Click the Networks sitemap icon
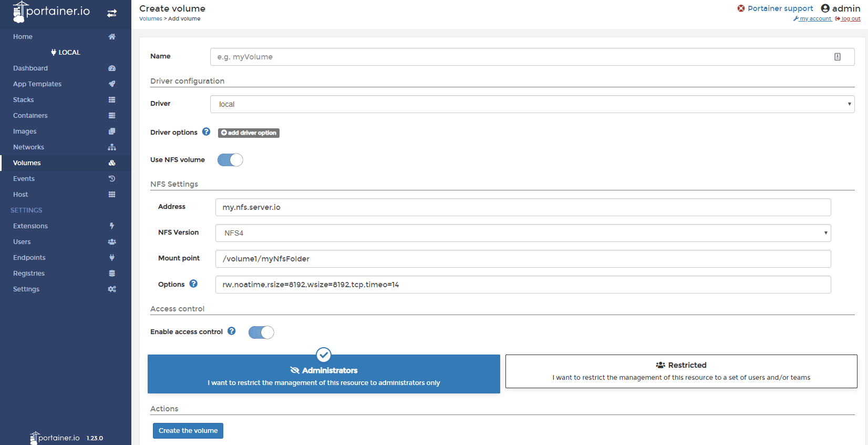 (x=112, y=147)
